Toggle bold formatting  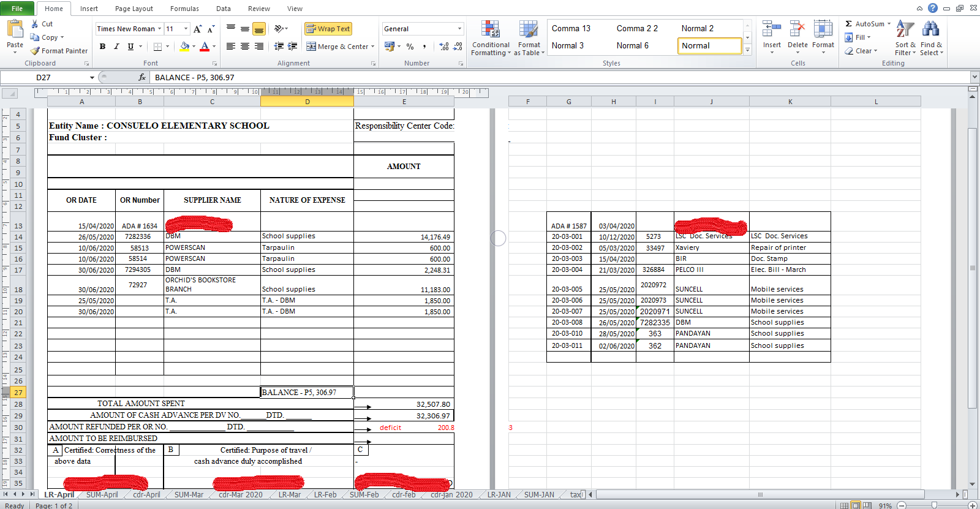102,47
